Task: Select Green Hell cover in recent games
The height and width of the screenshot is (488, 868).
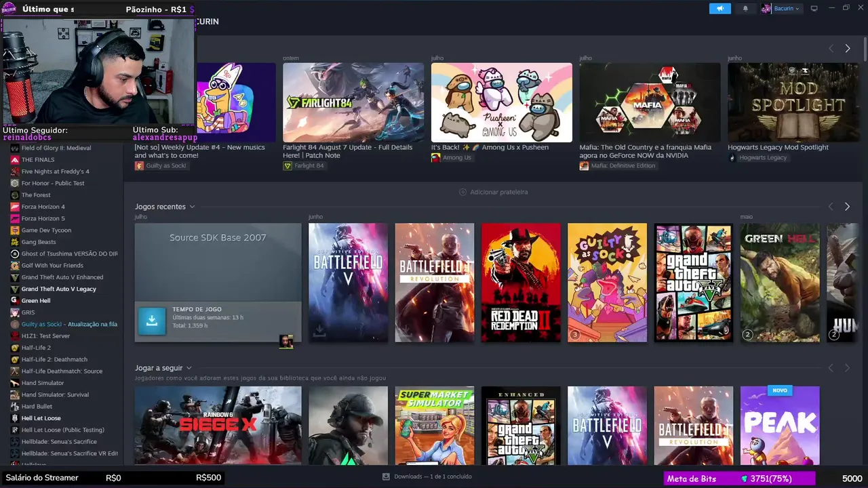Action: (780, 283)
